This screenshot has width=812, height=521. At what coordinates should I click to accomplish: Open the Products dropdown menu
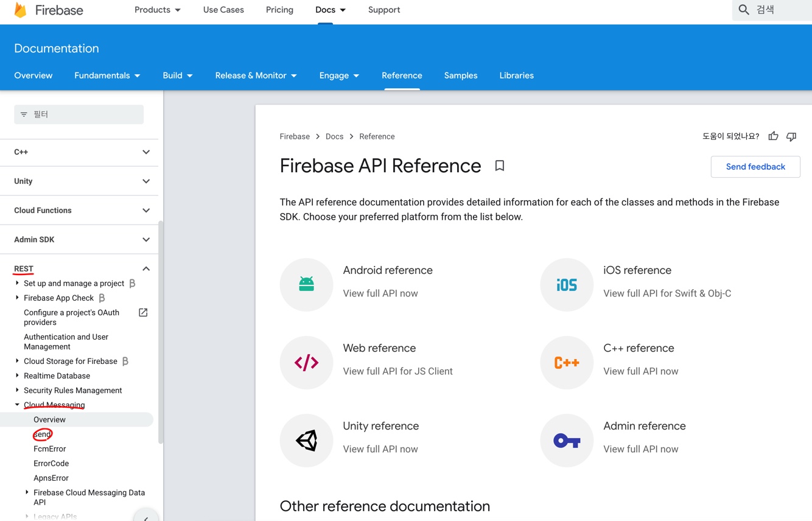(158, 10)
